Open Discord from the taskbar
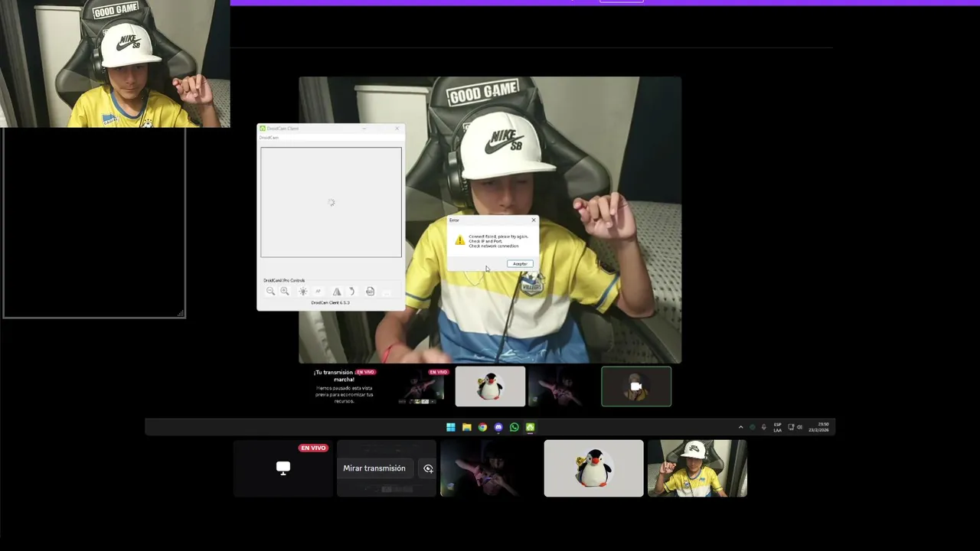Image resolution: width=980 pixels, height=551 pixels. click(x=498, y=427)
